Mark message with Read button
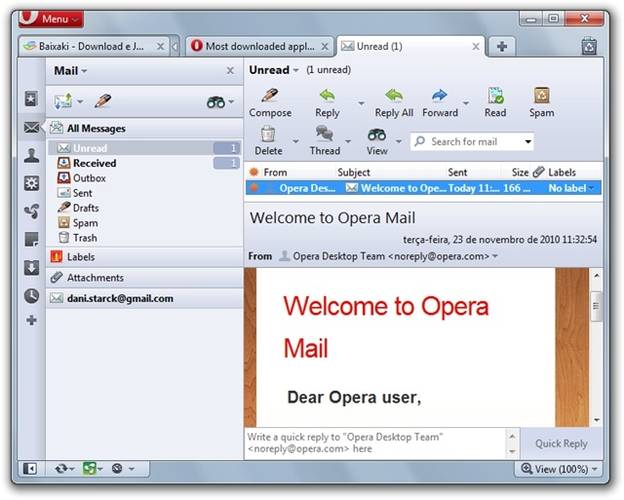624x500 pixels. click(495, 103)
